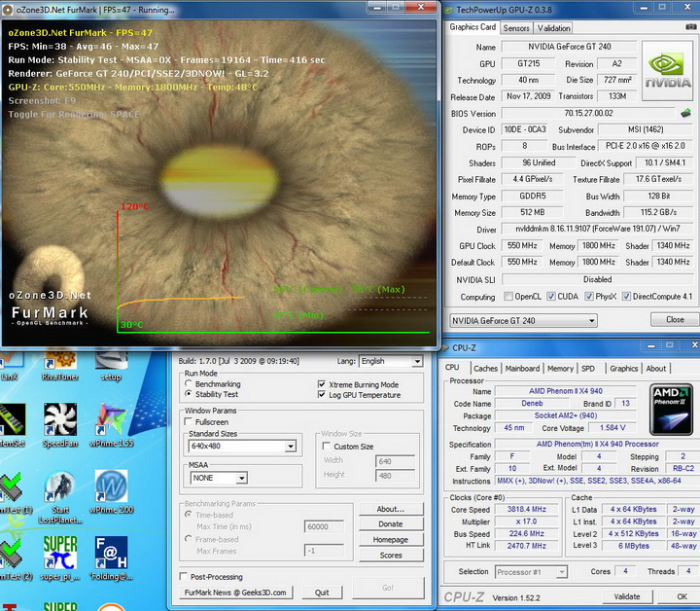
Task: Open the NVIDIA GeForce GT 240 card selector
Action: click(523, 320)
